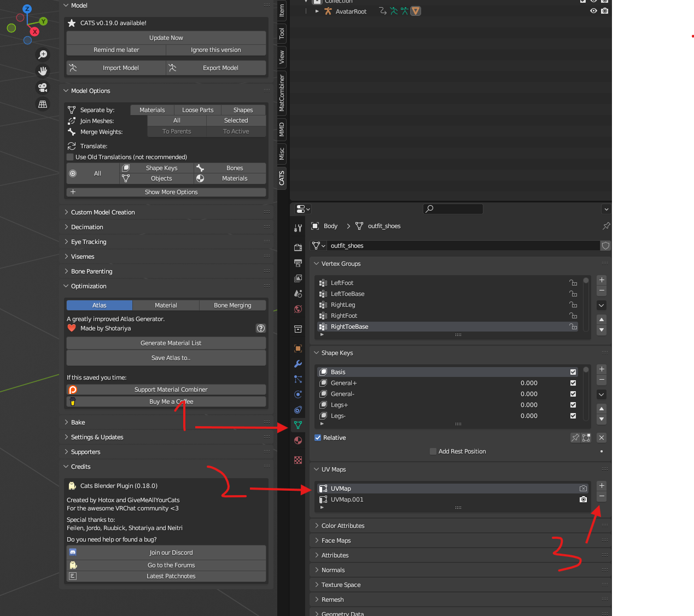Open the Object Data green mesh tab
Image resolution: width=694 pixels, height=616 pixels.
(298, 425)
